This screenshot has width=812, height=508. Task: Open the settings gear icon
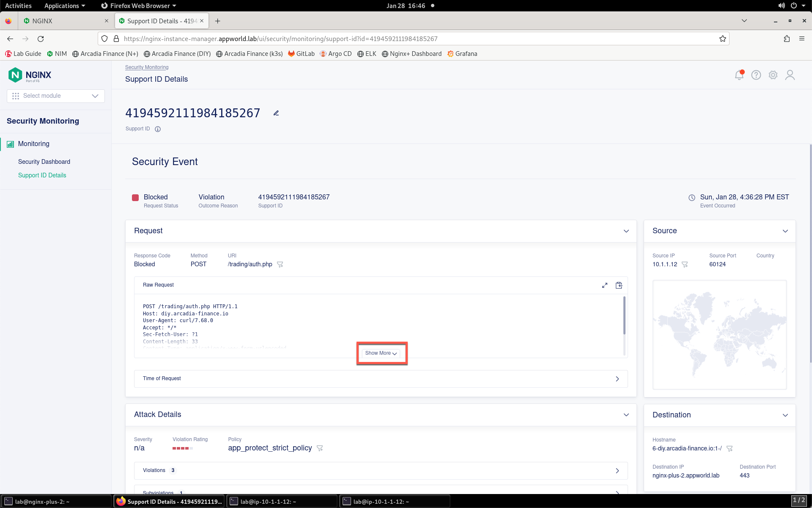coord(773,75)
